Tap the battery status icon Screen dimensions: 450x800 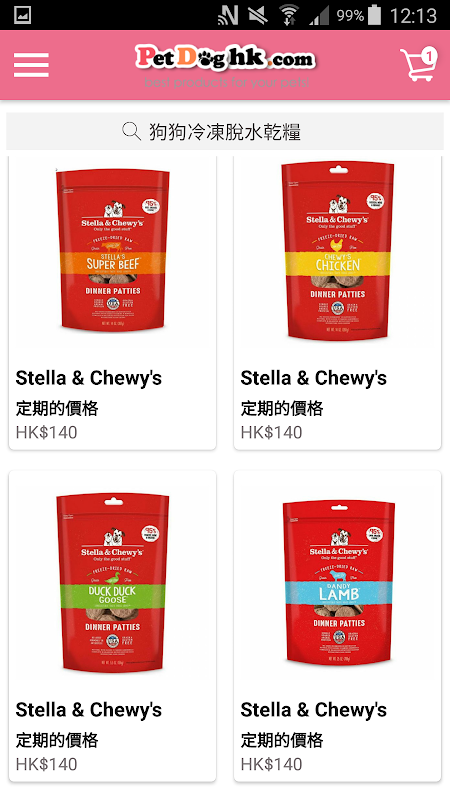[x=375, y=15]
